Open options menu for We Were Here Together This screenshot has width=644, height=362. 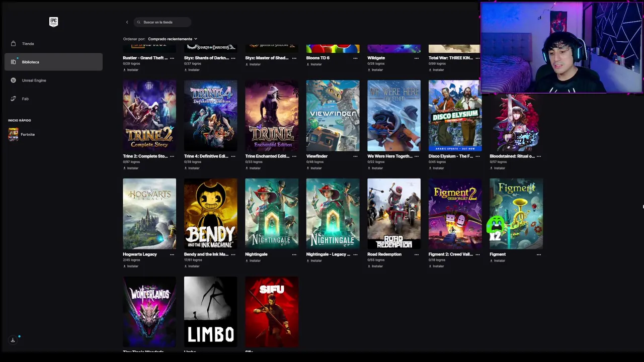tap(416, 156)
